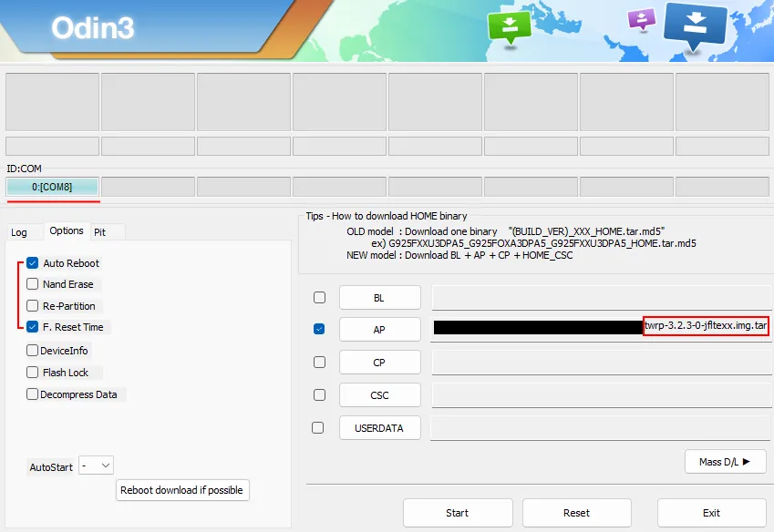The image size is (774, 532).
Task: Click Reboot download if possible button
Action: pos(182,490)
